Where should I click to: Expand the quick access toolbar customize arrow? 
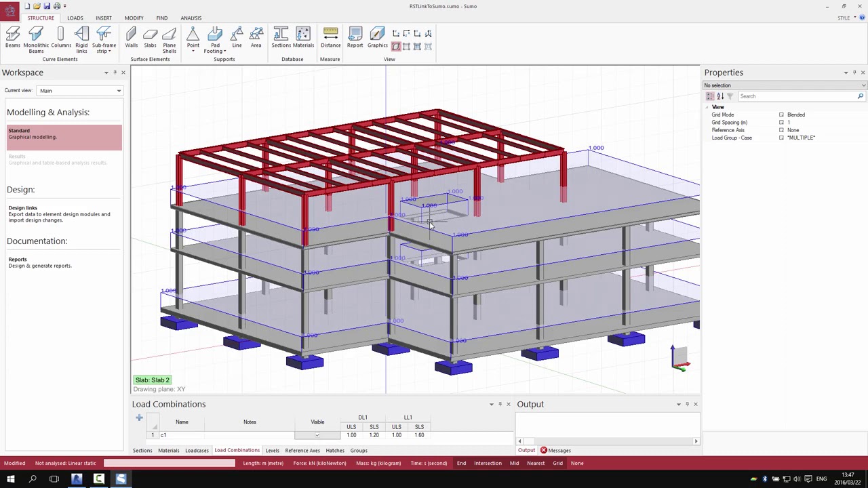[65, 6]
